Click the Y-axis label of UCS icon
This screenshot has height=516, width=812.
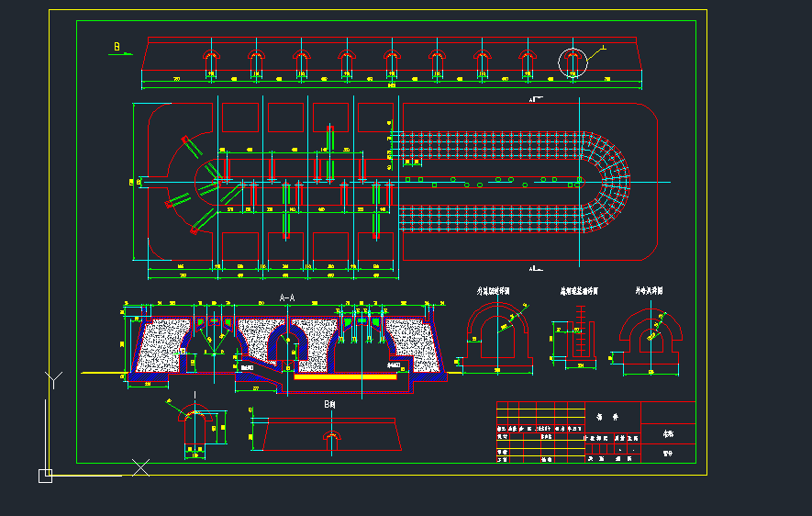pos(54,378)
